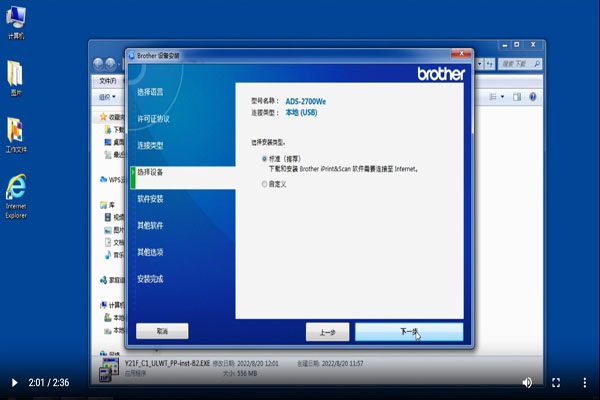Image resolution: width=600 pixels, height=400 pixels.
Task: Click the Explorer change-view list icon
Action: pyautogui.click(x=493, y=97)
